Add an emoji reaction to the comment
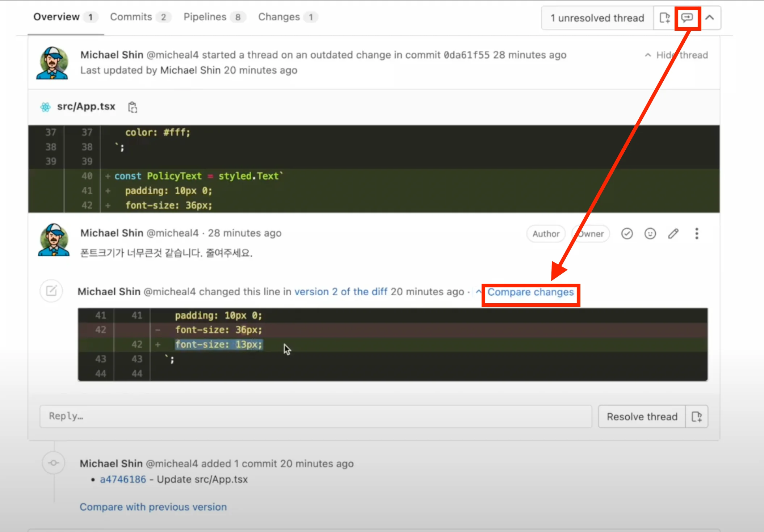 coord(650,234)
